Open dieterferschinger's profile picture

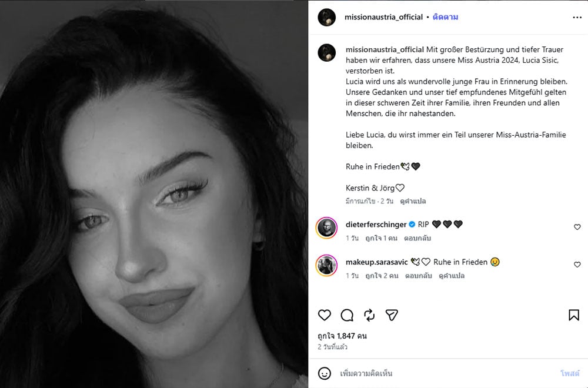(x=326, y=228)
